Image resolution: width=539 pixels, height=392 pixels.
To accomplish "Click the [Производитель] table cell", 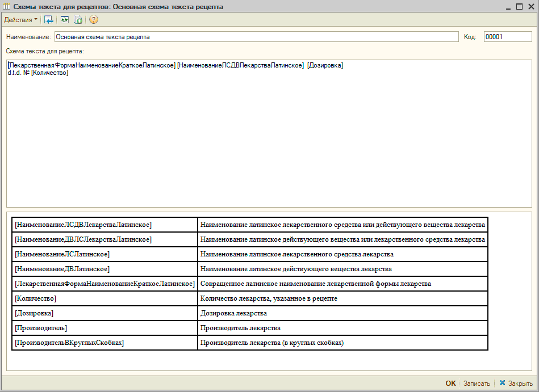I will 105,328.
